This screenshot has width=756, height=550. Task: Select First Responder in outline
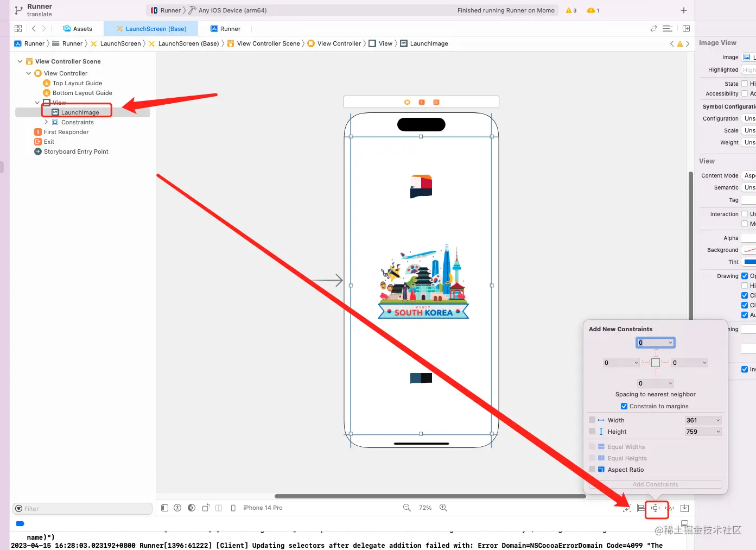click(x=61, y=132)
